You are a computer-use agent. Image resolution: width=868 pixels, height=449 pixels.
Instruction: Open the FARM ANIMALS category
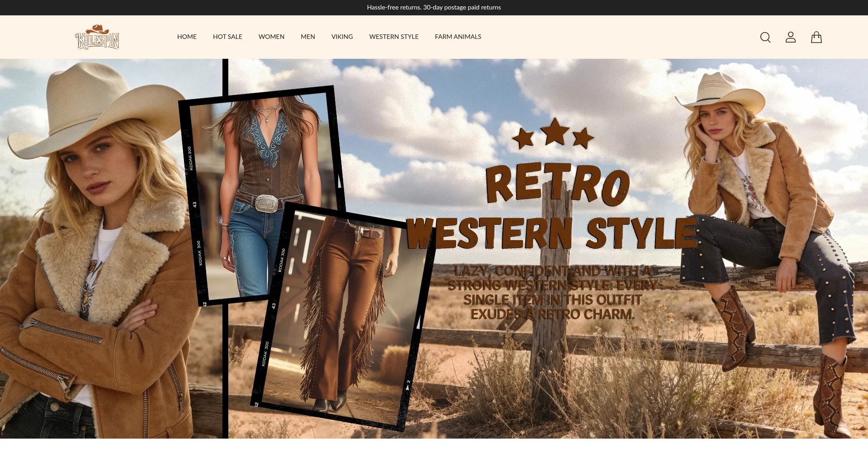click(x=458, y=37)
